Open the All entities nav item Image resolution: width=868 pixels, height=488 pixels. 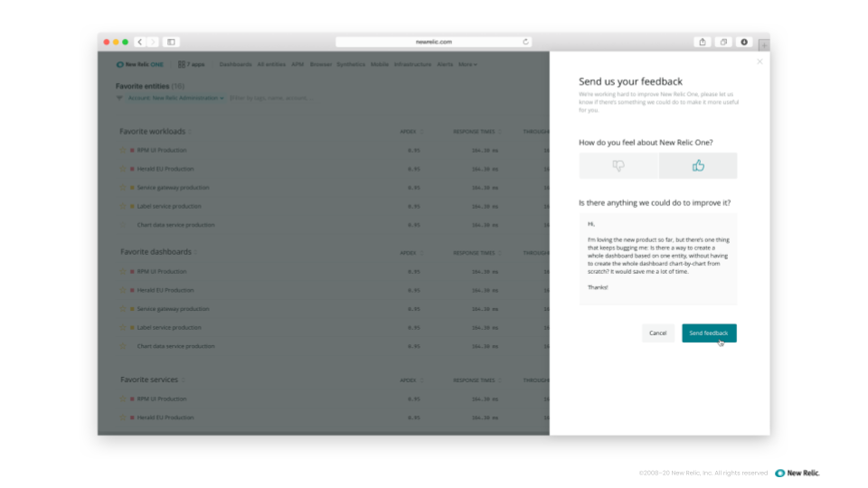pyautogui.click(x=271, y=65)
